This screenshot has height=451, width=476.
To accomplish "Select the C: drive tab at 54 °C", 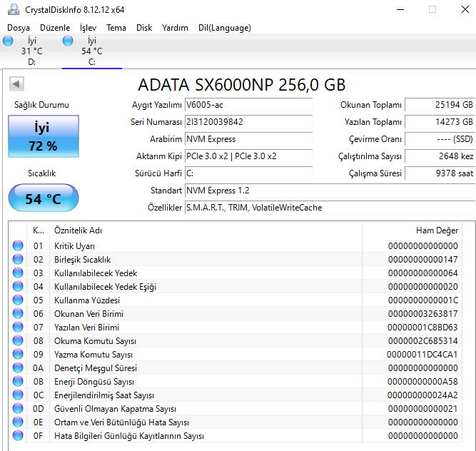I will 91,51.
